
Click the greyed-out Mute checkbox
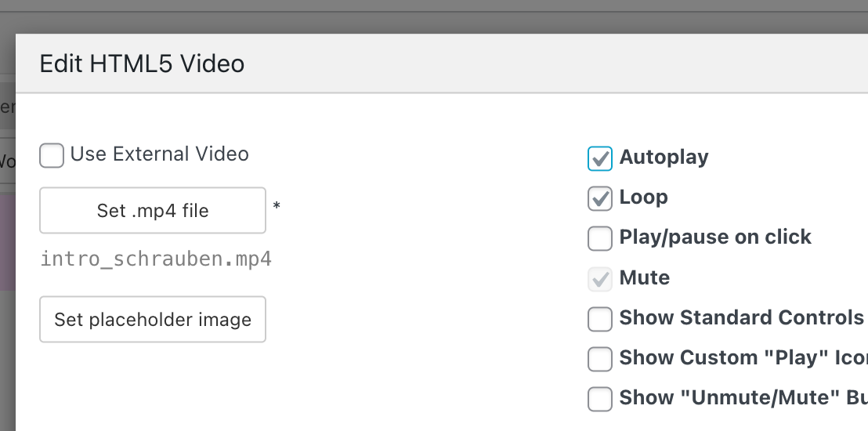pyautogui.click(x=600, y=278)
